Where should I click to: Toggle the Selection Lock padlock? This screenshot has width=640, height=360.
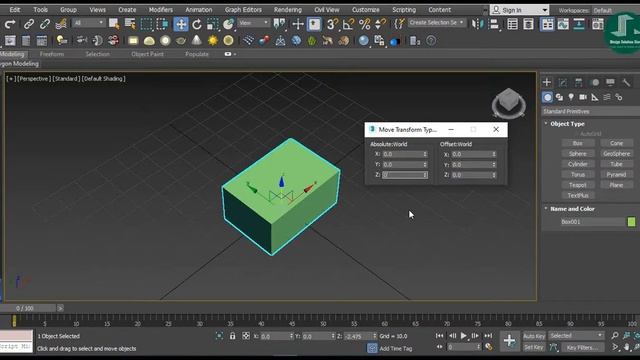(x=232, y=336)
